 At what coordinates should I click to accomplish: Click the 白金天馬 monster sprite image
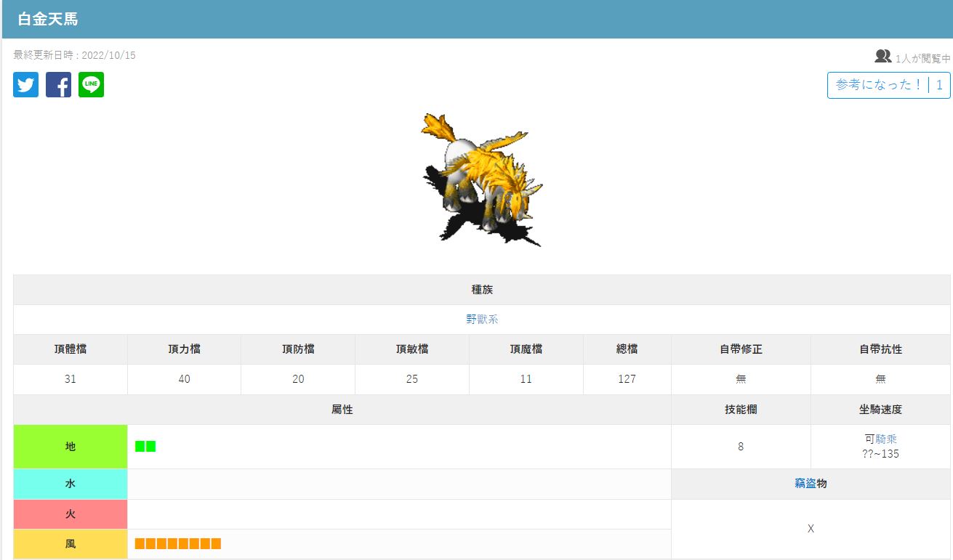(481, 180)
